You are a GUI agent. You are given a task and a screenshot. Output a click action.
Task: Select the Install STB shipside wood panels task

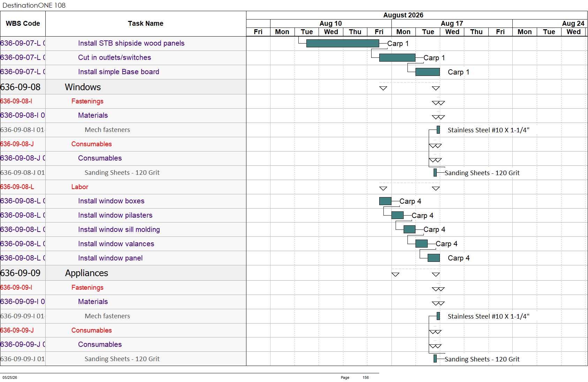click(131, 43)
